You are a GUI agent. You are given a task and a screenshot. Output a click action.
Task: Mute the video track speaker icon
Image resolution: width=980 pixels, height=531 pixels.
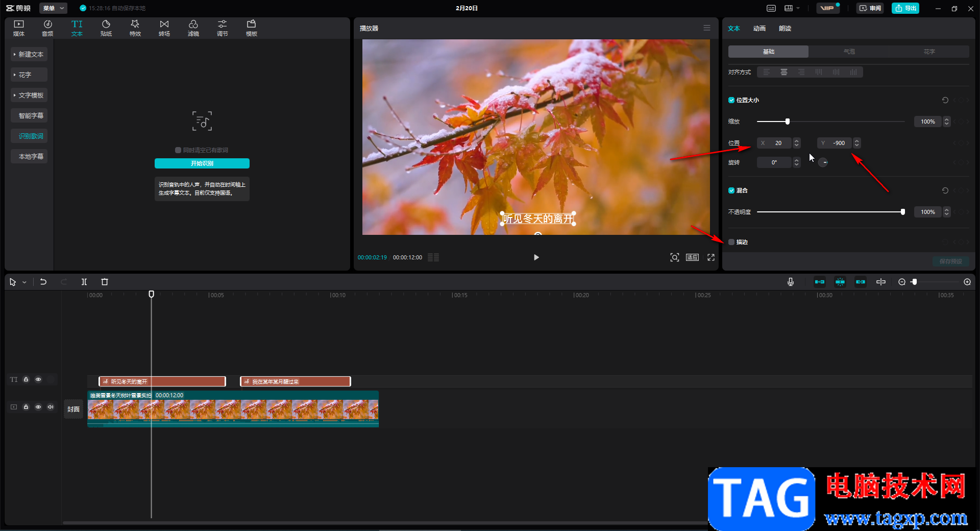(51, 407)
